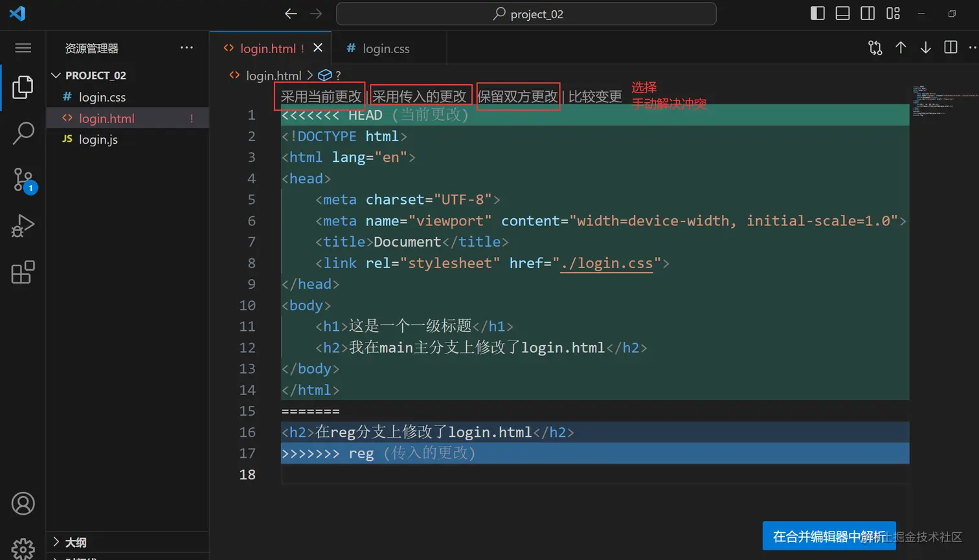Click 采用当前更改 to accept current change

(x=321, y=96)
